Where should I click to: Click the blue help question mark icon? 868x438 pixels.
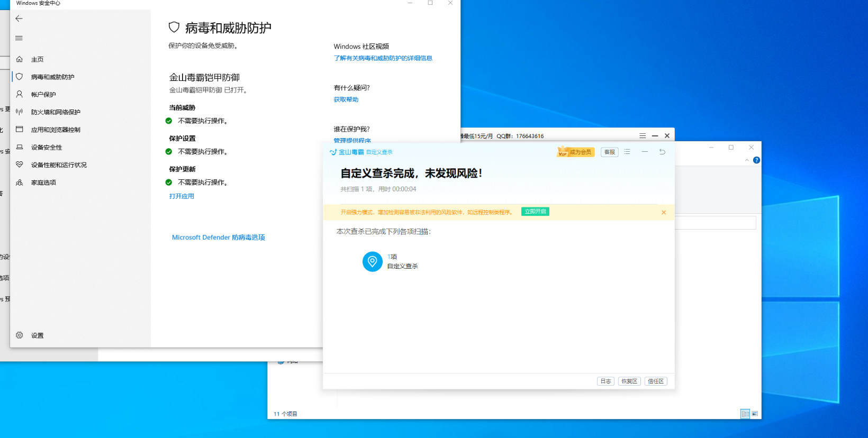[756, 160]
